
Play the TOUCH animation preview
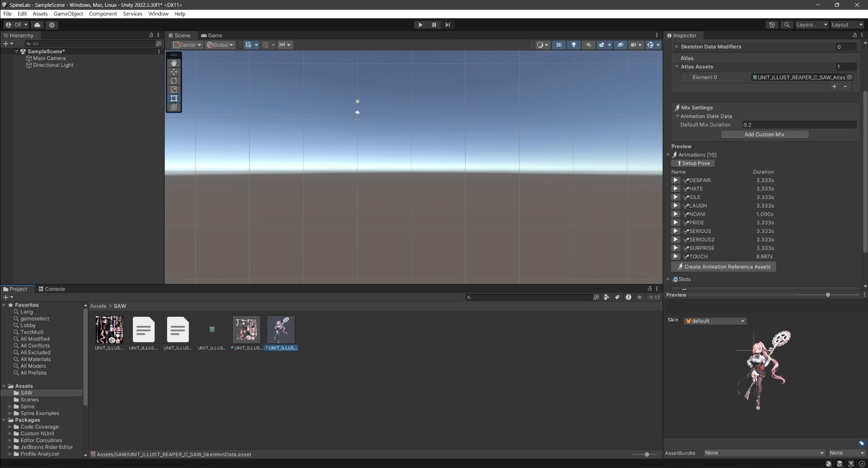675,256
